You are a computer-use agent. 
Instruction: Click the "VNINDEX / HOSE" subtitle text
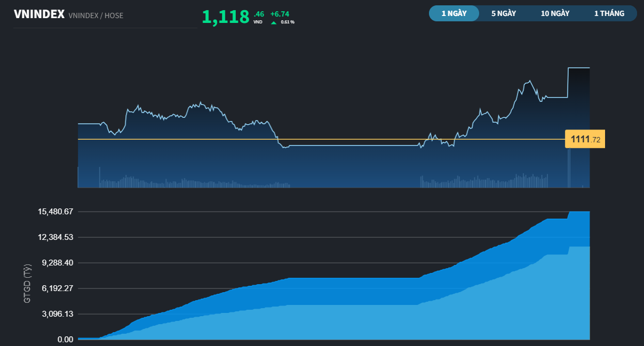point(95,15)
